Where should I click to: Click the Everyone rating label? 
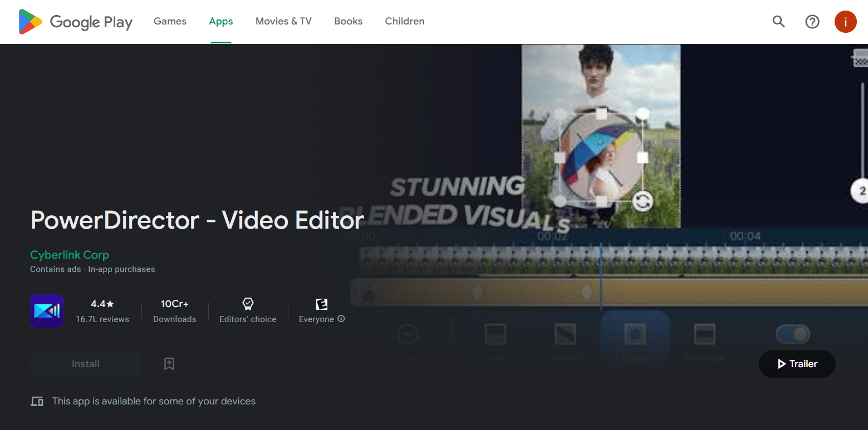click(x=316, y=319)
